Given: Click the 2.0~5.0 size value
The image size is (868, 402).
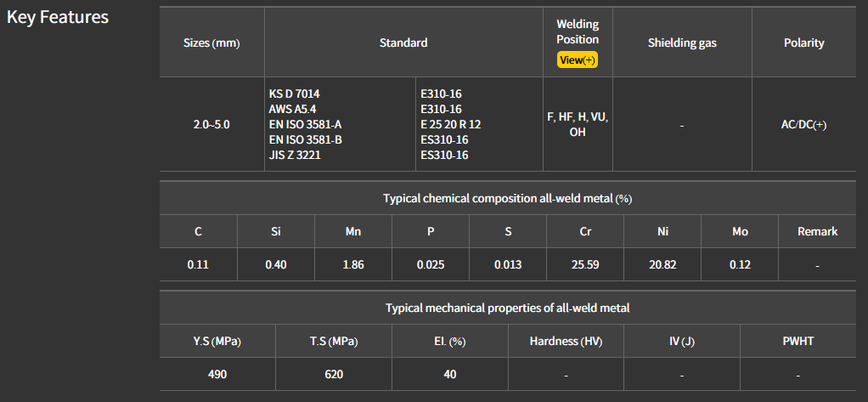Looking at the screenshot, I should pos(211,124).
